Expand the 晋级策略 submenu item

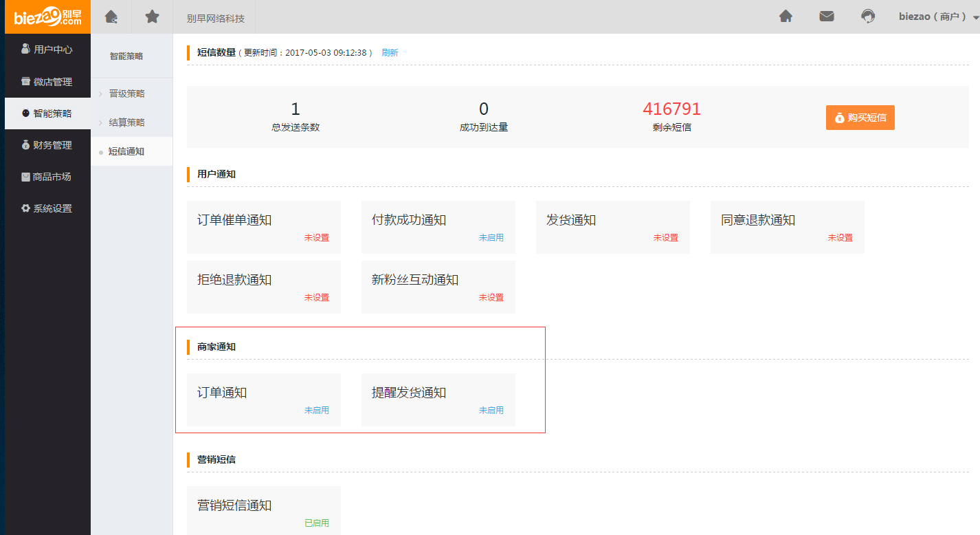[127, 94]
